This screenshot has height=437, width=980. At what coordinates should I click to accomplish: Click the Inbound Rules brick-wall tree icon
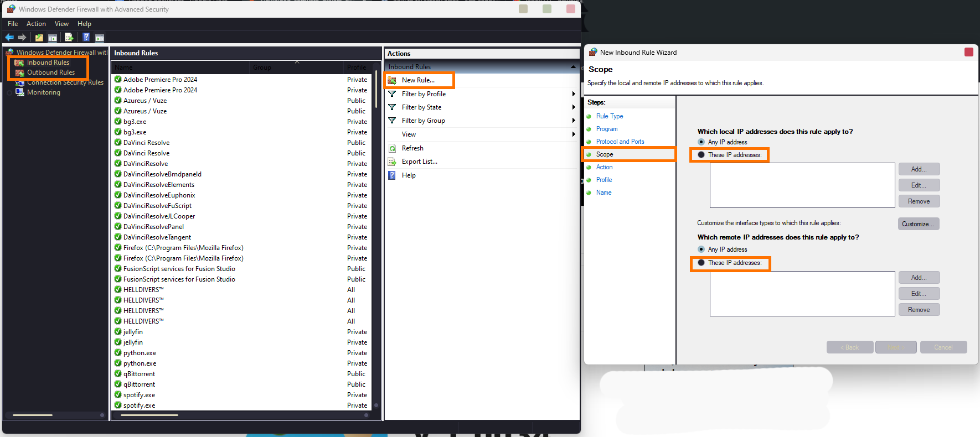click(x=19, y=63)
